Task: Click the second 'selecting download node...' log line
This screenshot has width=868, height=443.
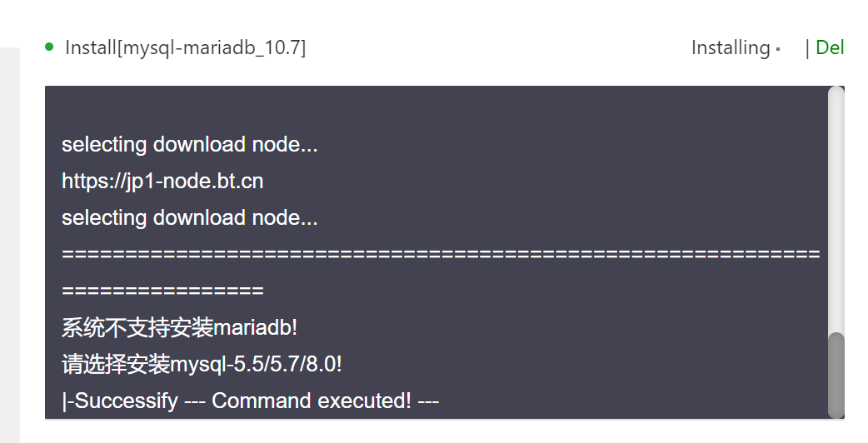Action: pos(189,217)
